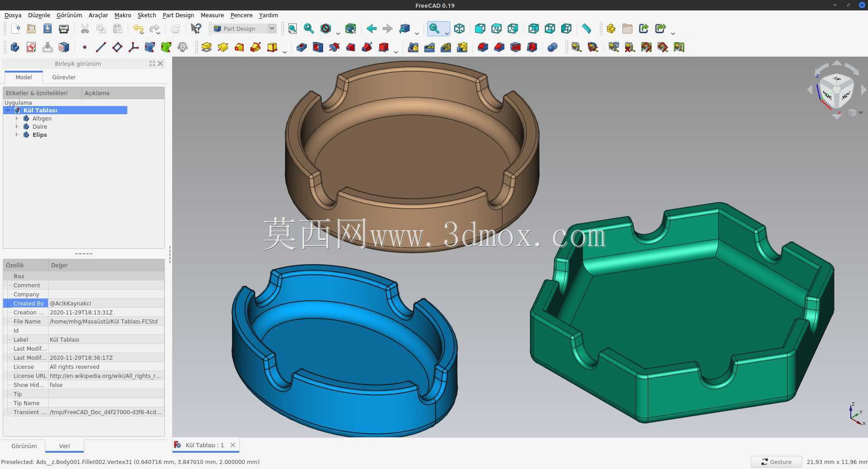Click the What's This help cursor icon
This screenshot has height=469, width=868.
[x=196, y=29]
